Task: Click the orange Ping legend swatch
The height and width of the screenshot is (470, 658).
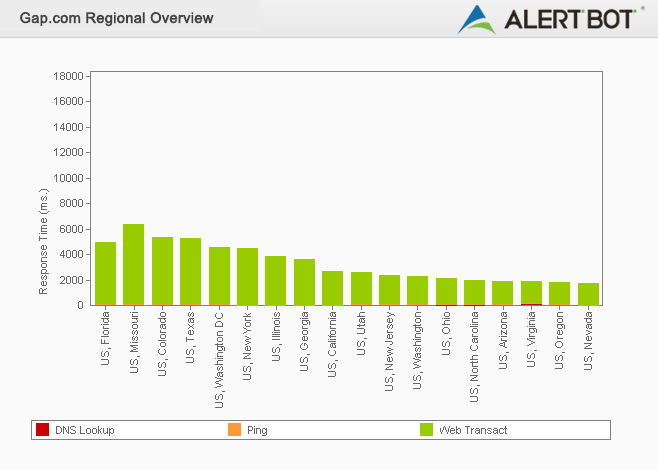Action: [235, 430]
